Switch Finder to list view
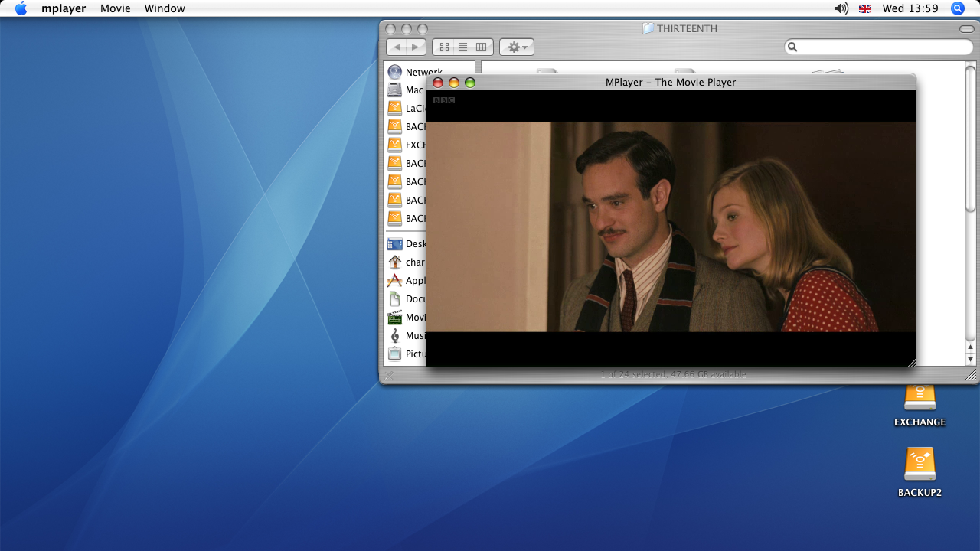The width and height of the screenshot is (980, 551). pyautogui.click(x=462, y=47)
